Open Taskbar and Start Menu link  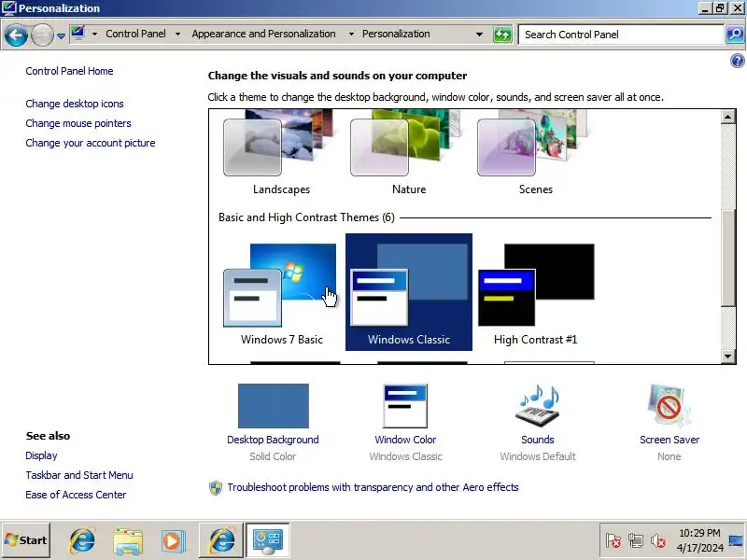pyautogui.click(x=79, y=475)
